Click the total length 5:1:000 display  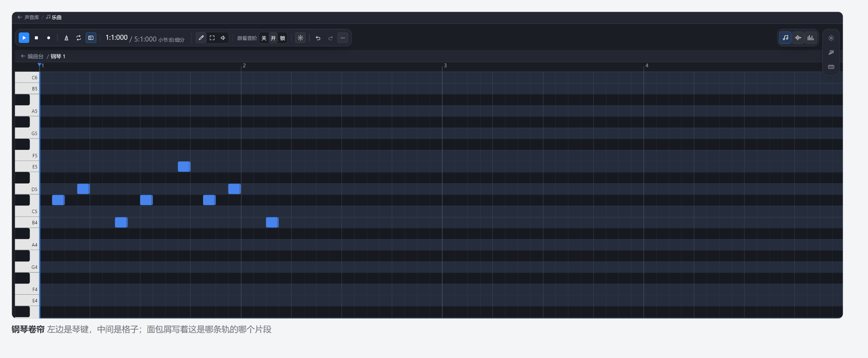(x=145, y=39)
